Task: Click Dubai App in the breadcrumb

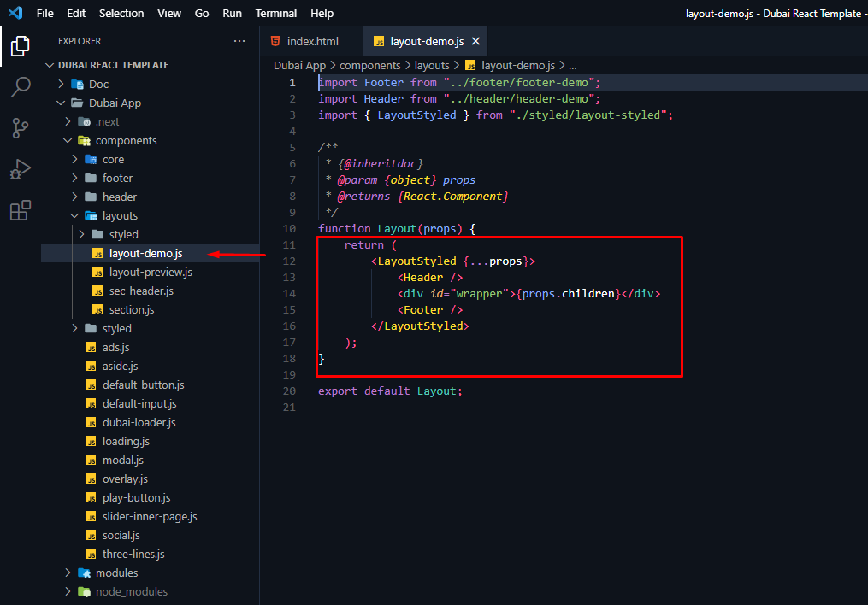Action: click(299, 65)
